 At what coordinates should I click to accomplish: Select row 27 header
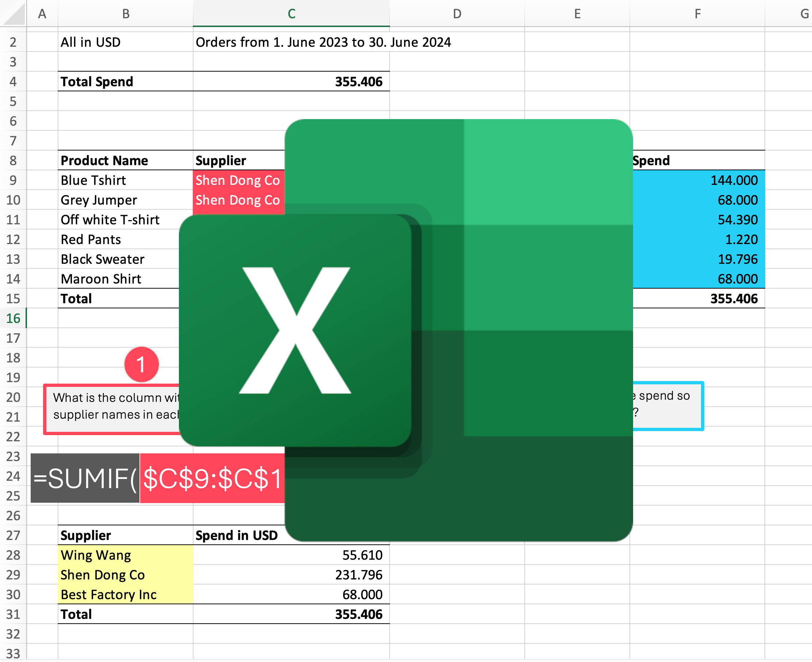point(13,535)
